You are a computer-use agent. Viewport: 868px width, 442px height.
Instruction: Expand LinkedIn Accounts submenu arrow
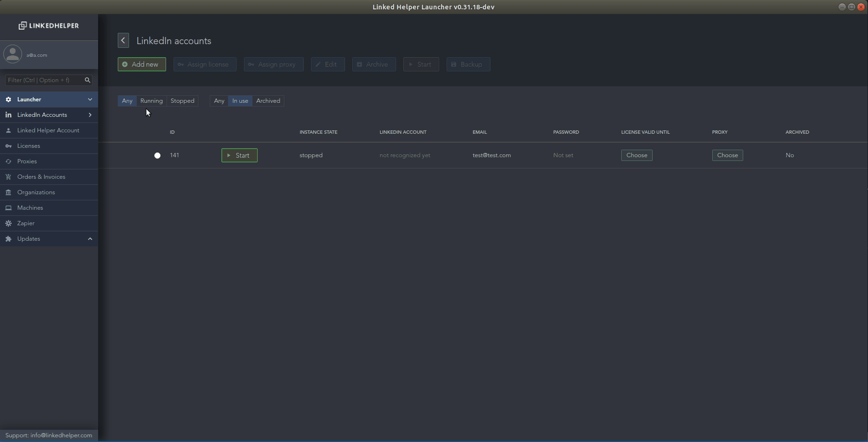click(x=90, y=115)
